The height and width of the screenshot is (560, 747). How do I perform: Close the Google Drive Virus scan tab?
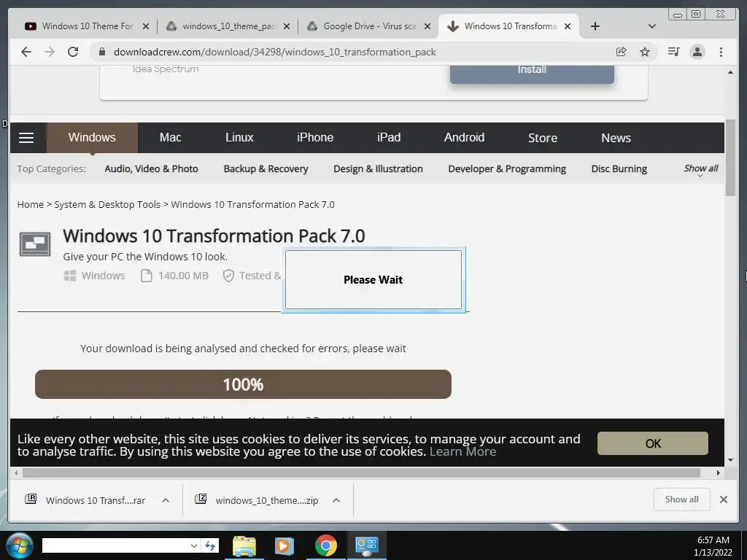[427, 26]
